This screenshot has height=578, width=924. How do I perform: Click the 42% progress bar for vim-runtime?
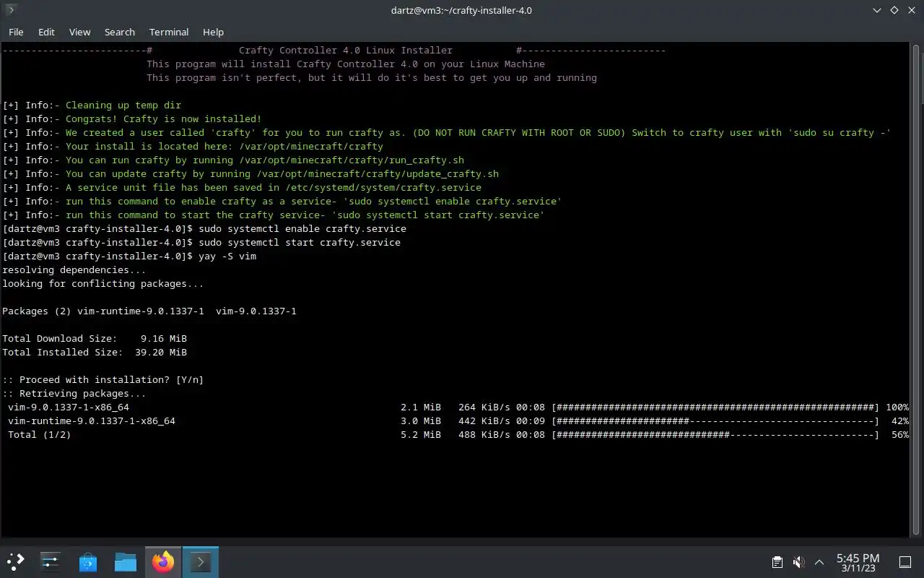point(715,420)
